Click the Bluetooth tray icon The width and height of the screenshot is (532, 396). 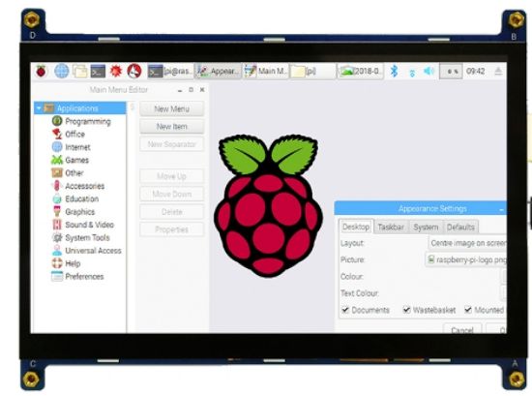tap(394, 71)
